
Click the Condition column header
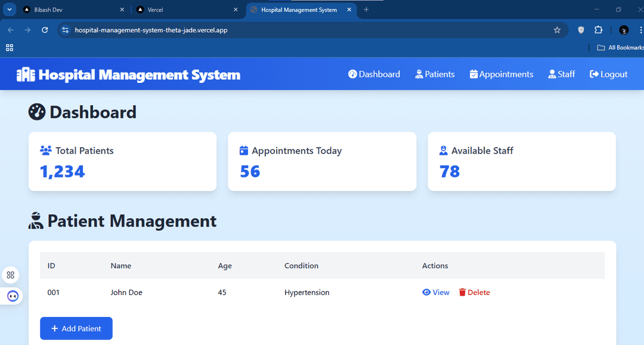[x=302, y=266]
